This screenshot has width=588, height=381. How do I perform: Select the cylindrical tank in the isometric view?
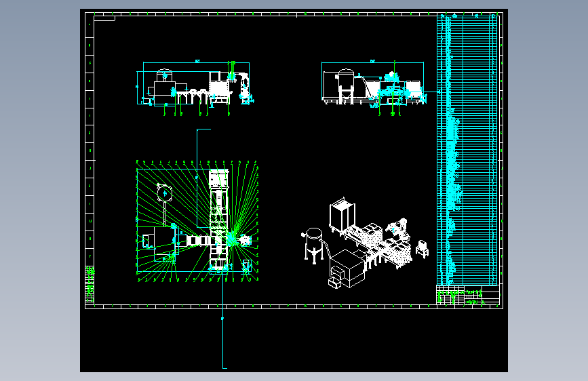(313, 245)
